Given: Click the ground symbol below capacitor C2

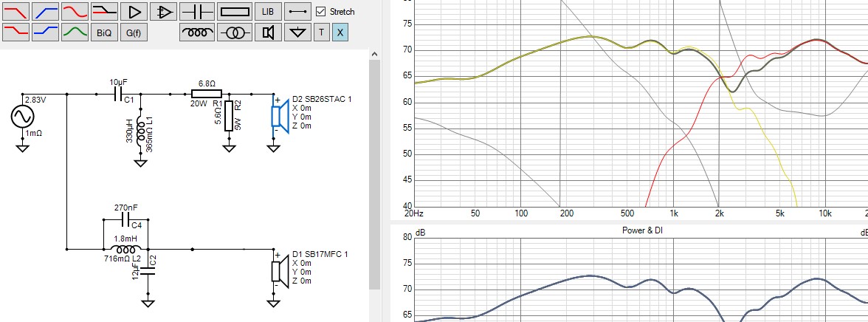Looking at the screenshot, I should tap(148, 303).
